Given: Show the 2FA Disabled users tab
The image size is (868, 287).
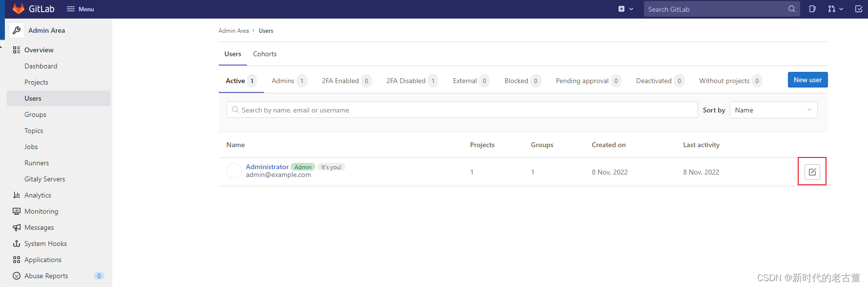Looking at the screenshot, I should click(x=406, y=81).
